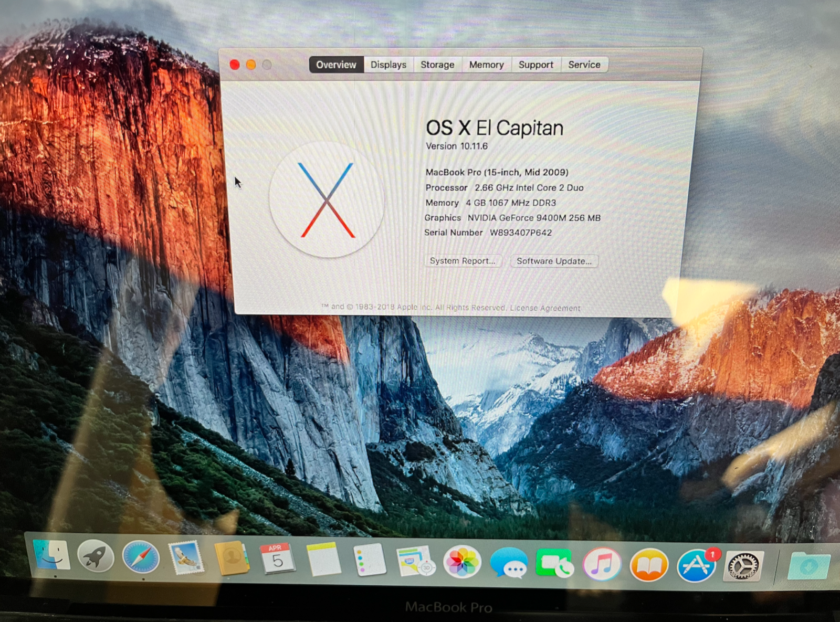The image size is (840, 622).
Task: Minimize About This Mac with yellow button
Action: point(251,65)
